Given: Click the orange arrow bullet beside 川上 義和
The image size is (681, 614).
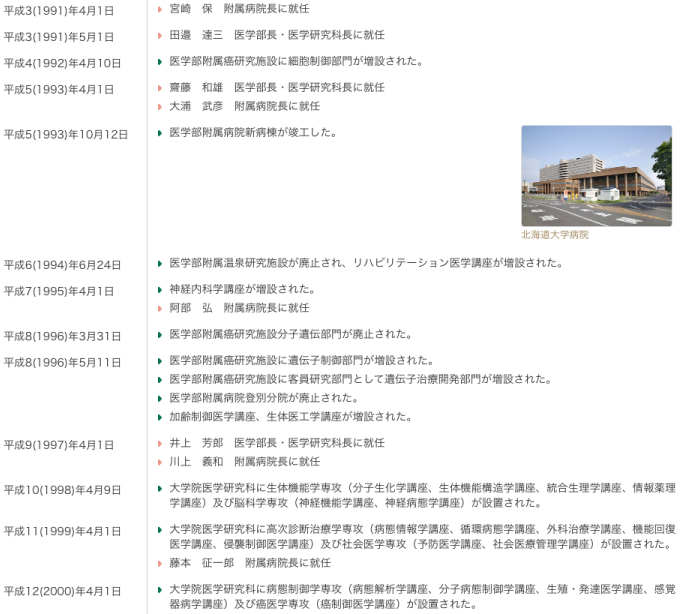Looking at the screenshot, I should coord(160,462).
